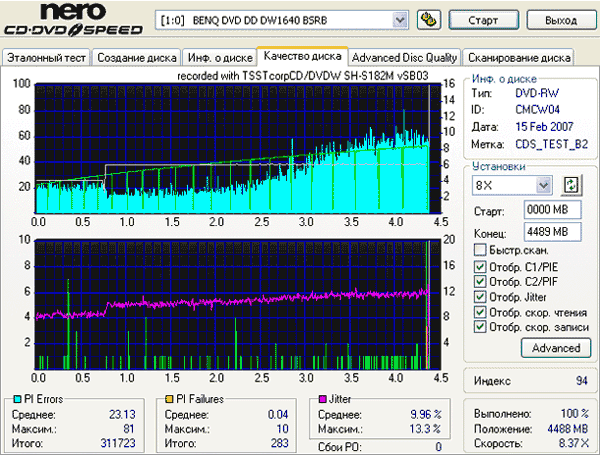Click the drive options icon beside drive selector
The height and width of the screenshot is (455, 600).
428,19
